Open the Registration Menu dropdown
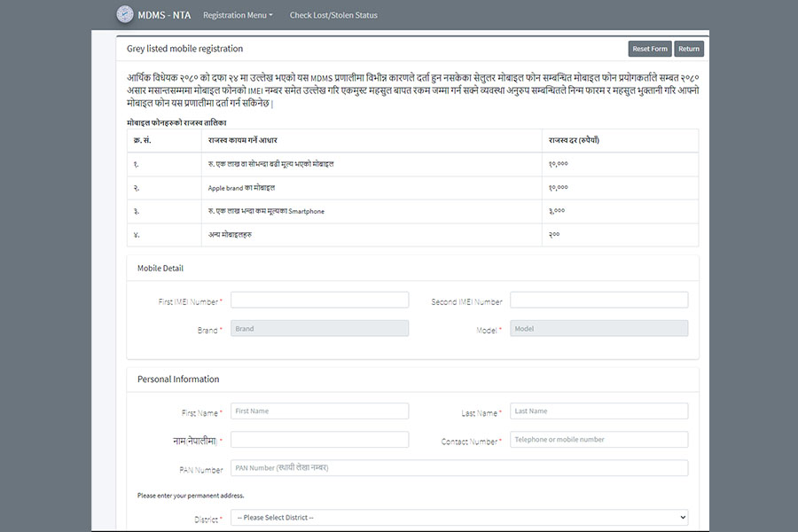Viewport: 798px width, 532px height. (236, 15)
